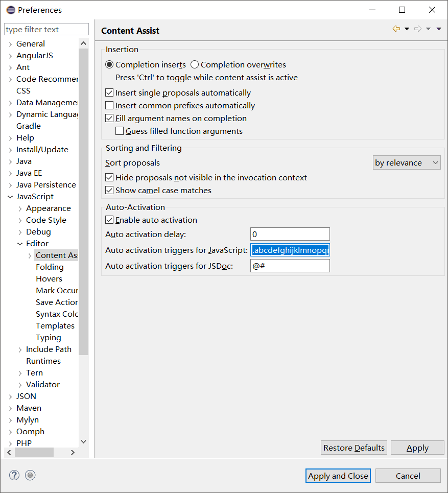448x493 pixels.
Task: Select Hovers under Editor
Action: point(49,278)
